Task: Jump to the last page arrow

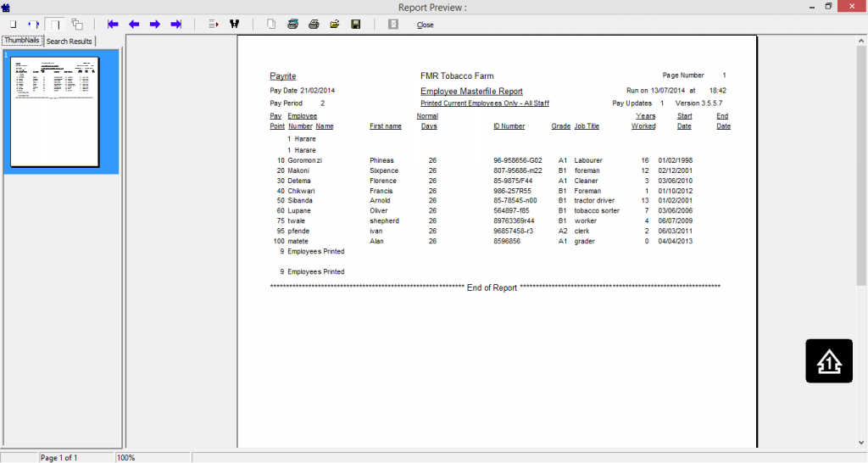Action: [176, 25]
